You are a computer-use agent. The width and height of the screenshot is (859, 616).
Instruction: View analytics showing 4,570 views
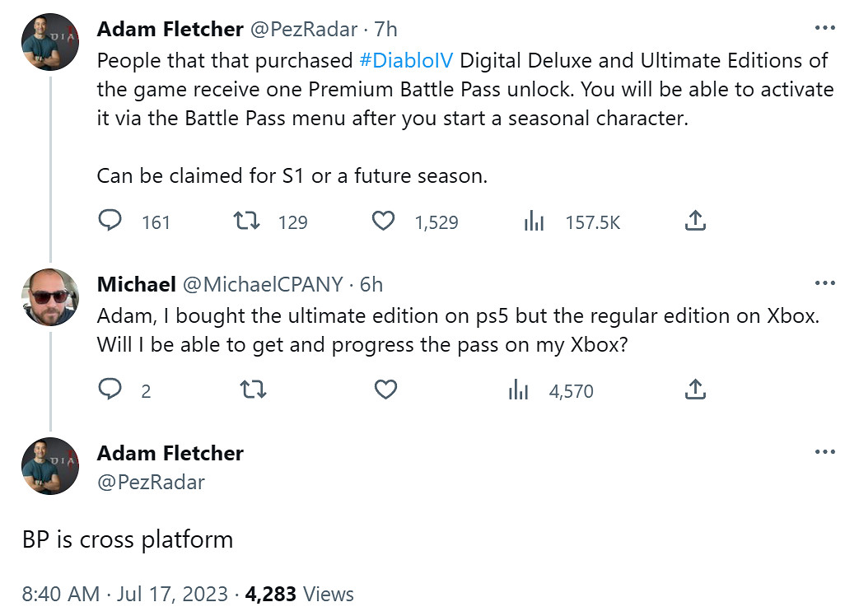pos(519,390)
